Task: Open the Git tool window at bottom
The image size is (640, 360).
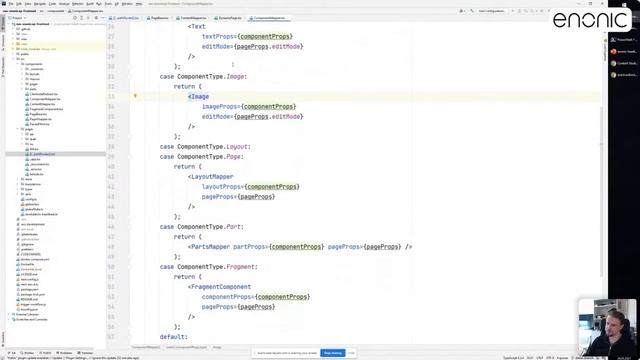Action: (x=12, y=353)
